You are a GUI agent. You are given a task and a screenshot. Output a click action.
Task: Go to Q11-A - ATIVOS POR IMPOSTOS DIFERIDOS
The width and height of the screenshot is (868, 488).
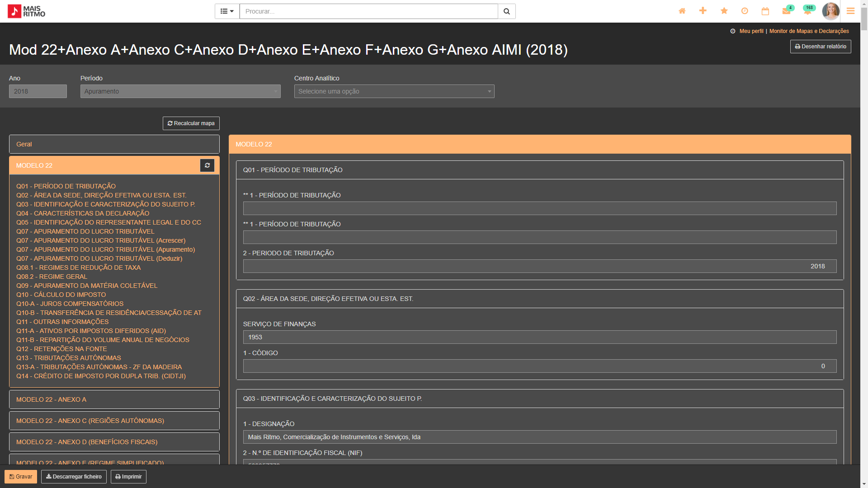[91, 331]
